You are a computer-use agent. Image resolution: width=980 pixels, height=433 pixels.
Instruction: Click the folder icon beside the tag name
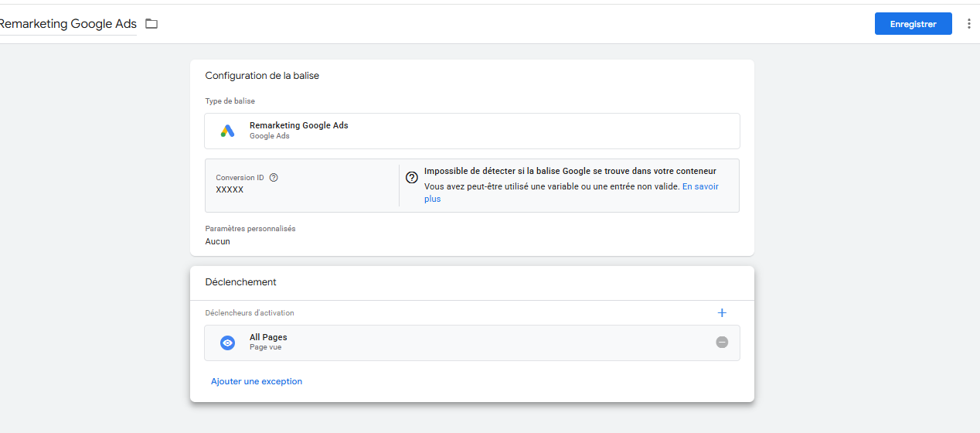click(x=151, y=24)
